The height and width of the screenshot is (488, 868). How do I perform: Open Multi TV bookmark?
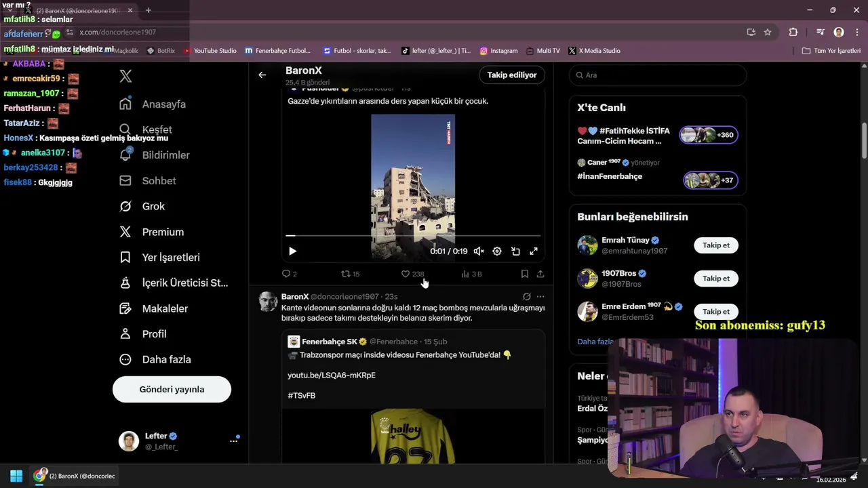point(542,51)
